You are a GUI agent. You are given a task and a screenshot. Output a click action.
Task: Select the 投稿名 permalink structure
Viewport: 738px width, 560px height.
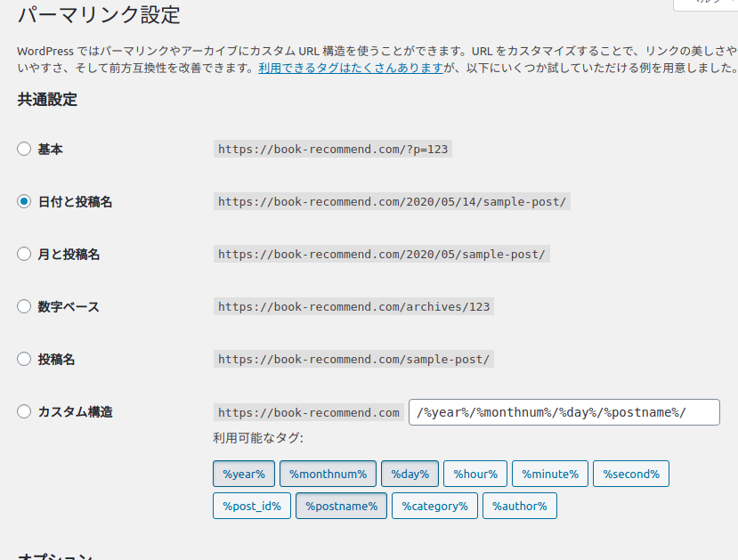23,359
